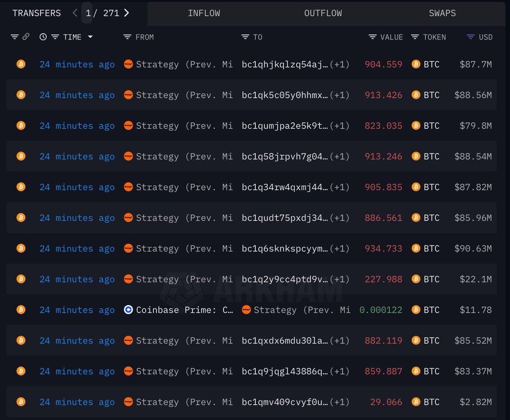Screen dimensions: 510x420
Task: Expand (+1) recipients in 227.988 row
Action: 340,279
